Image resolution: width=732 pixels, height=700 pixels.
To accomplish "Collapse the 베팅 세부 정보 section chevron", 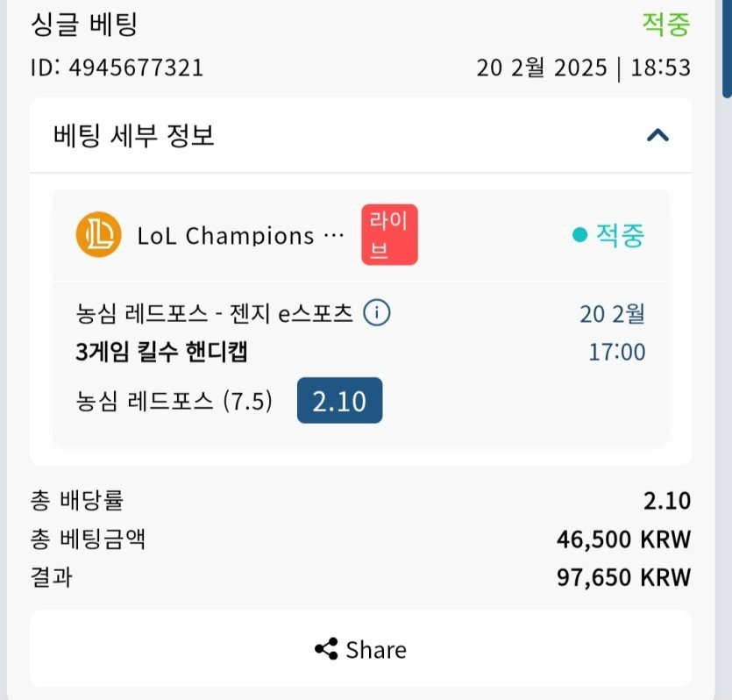I will (x=657, y=135).
